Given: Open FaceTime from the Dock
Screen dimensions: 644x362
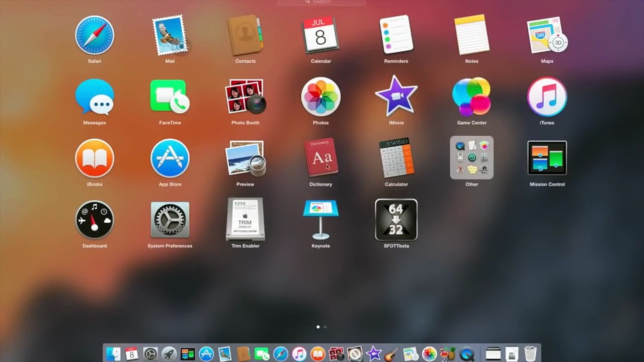Looking at the screenshot, I should (262, 354).
